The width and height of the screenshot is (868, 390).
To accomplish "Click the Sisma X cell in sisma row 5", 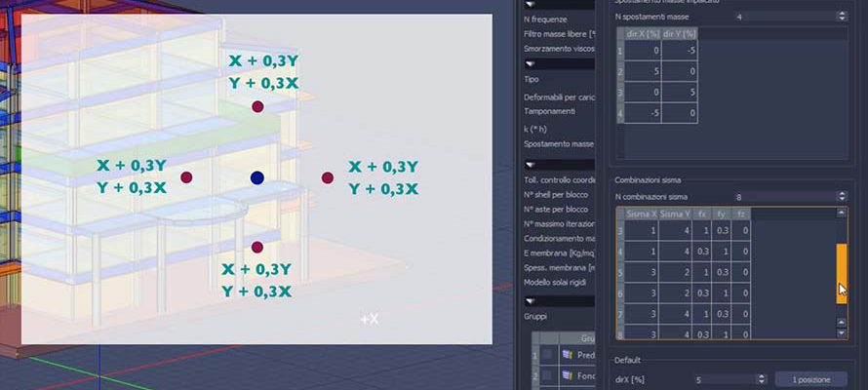I will pos(642,272).
